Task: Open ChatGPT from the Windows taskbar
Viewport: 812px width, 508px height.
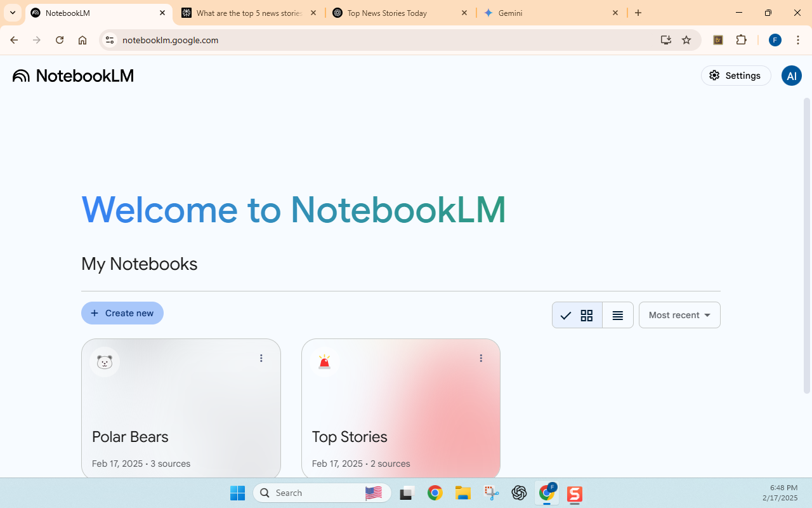Action: (520, 493)
